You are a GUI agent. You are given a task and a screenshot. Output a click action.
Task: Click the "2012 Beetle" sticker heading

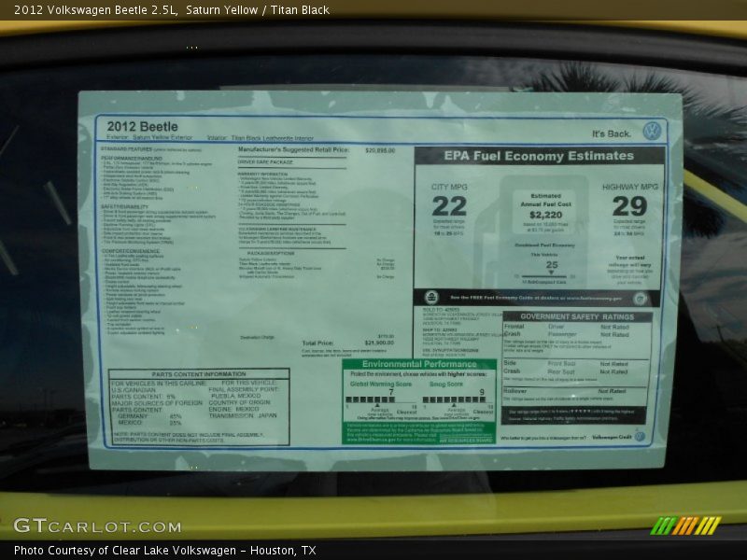tap(143, 127)
